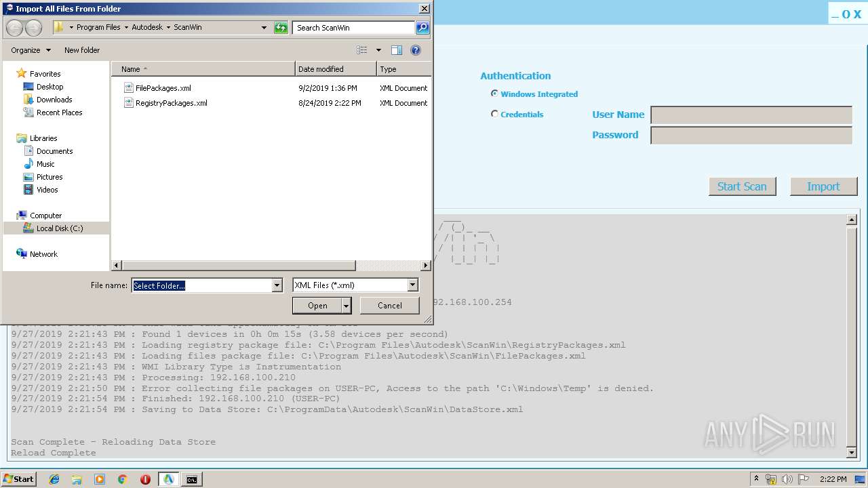Image resolution: width=868 pixels, height=488 pixels.
Task: Sort by Name column header
Action: [203, 69]
